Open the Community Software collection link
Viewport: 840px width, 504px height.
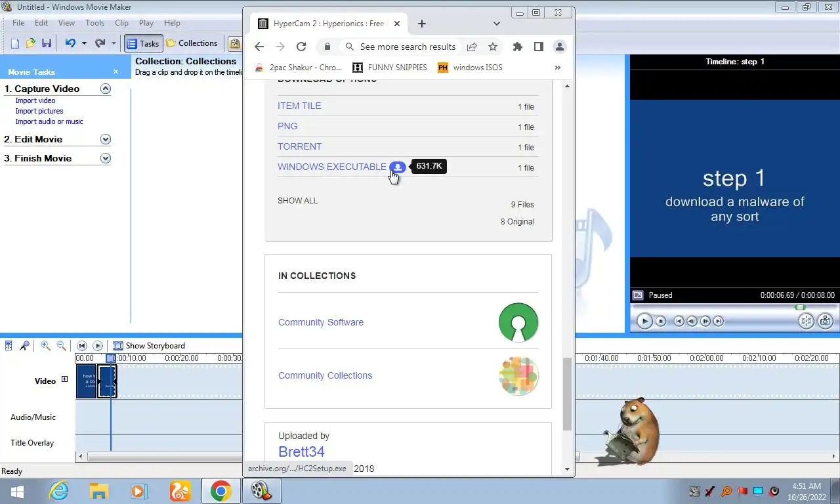pos(321,322)
